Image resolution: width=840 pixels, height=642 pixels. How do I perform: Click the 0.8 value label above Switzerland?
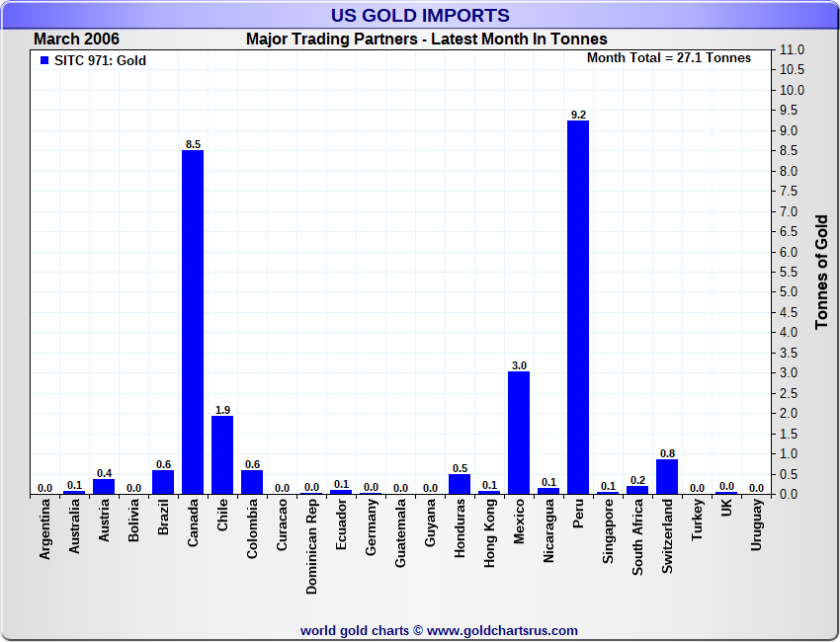[x=667, y=453]
